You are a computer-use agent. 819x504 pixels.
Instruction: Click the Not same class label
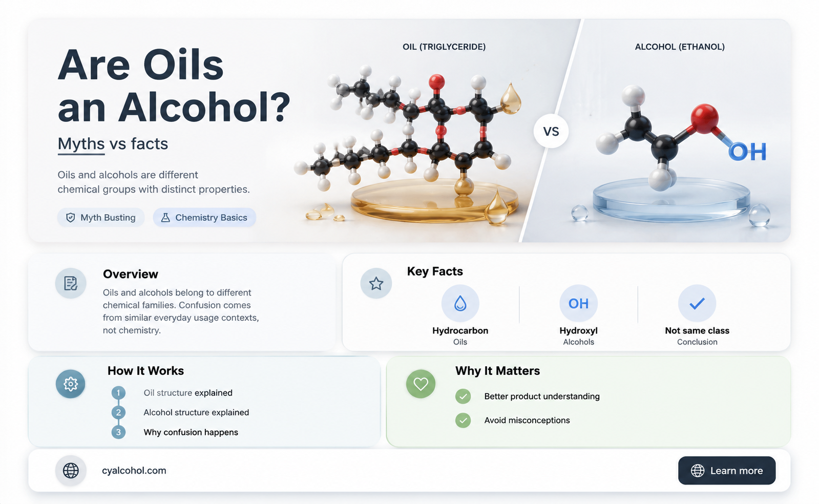(x=697, y=331)
